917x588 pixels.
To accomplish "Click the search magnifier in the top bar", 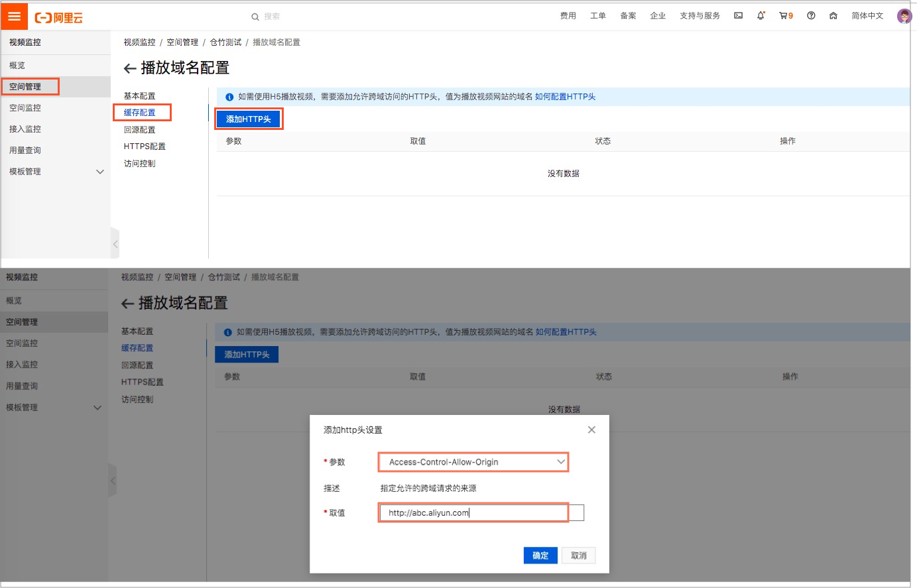I will click(x=255, y=15).
